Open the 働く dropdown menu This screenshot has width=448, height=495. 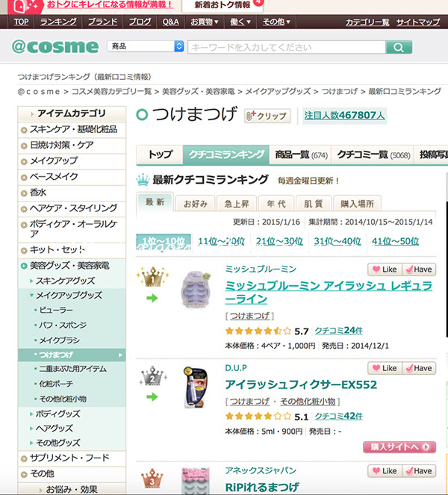(x=240, y=22)
